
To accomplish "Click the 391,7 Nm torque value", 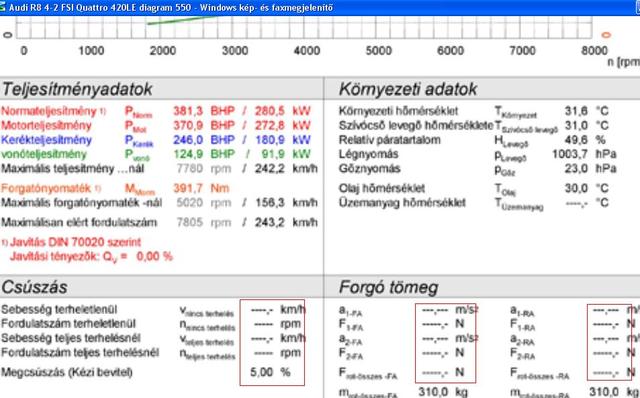I will (x=201, y=188).
